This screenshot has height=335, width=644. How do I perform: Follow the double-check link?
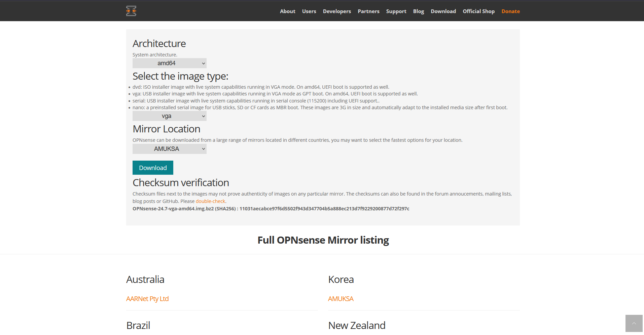pos(210,201)
